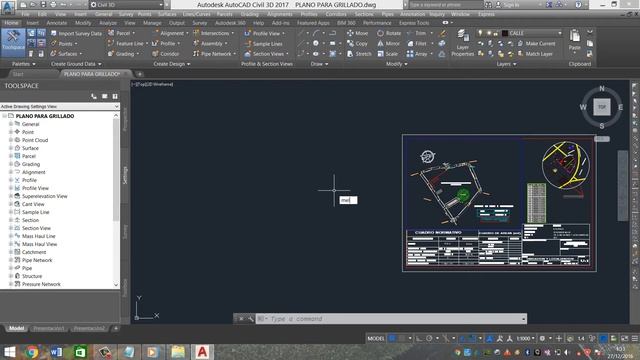Expand the Palettes panel dropdown
Screen dimensions: 640x360
[23, 64]
